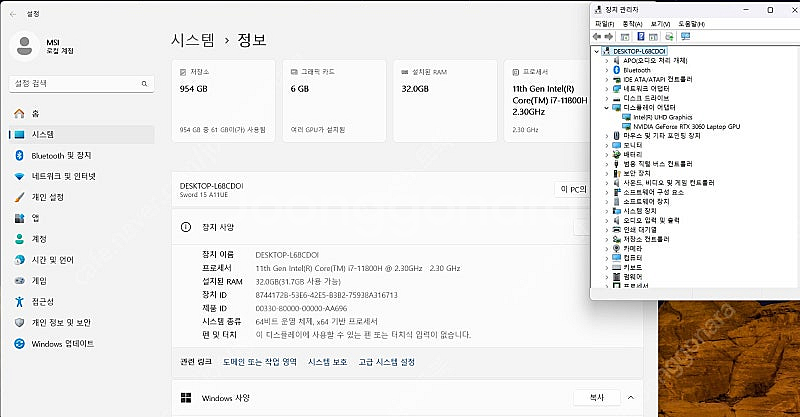
Task: Open 네트워크 및 인터넷 settings page
Action: pyautogui.click(x=82, y=177)
